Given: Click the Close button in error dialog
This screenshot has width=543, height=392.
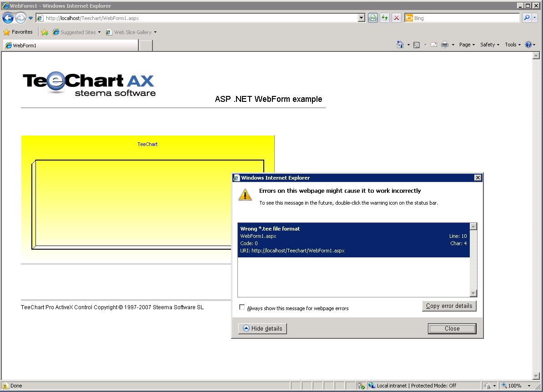Looking at the screenshot, I should click(452, 329).
